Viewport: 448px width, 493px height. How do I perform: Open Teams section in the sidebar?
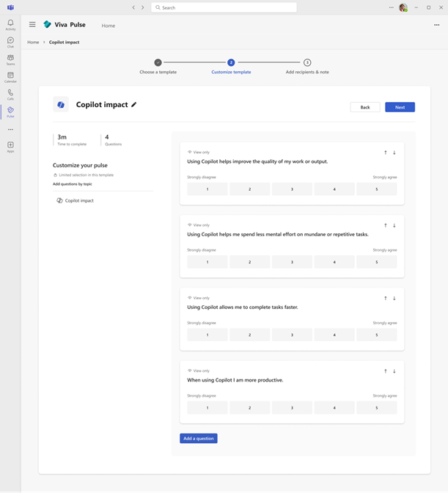tap(10, 59)
